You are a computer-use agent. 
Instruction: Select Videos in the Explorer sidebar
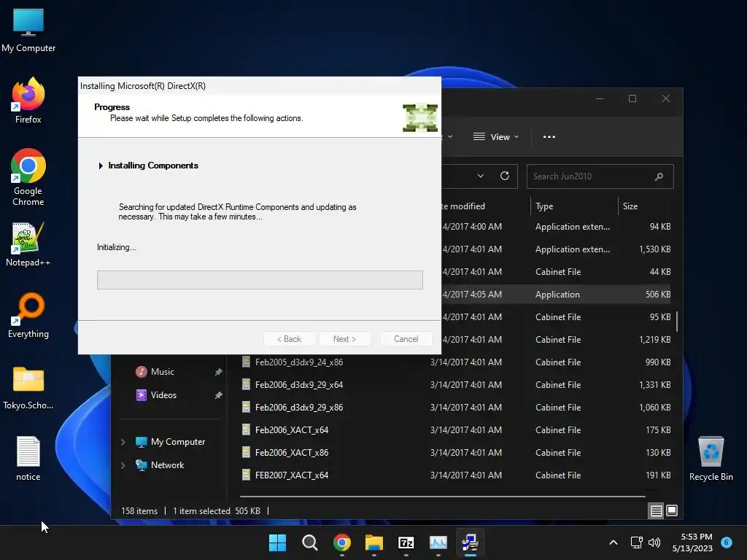coord(163,395)
